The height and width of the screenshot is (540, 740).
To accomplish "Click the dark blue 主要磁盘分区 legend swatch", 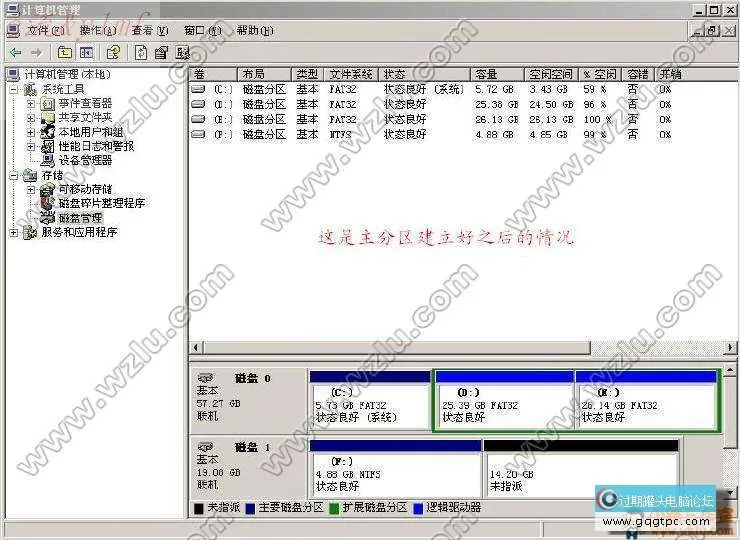I will 250,508.
